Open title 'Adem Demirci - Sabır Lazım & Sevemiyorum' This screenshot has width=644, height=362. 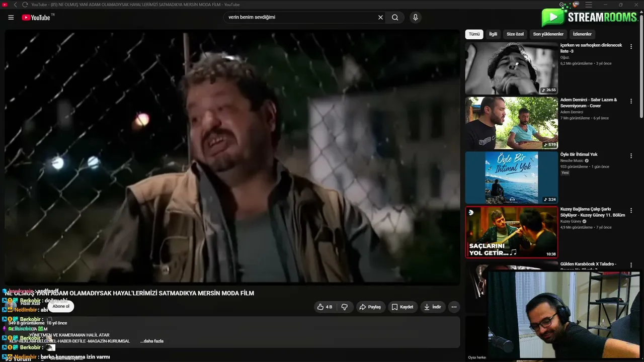(589, 103)
